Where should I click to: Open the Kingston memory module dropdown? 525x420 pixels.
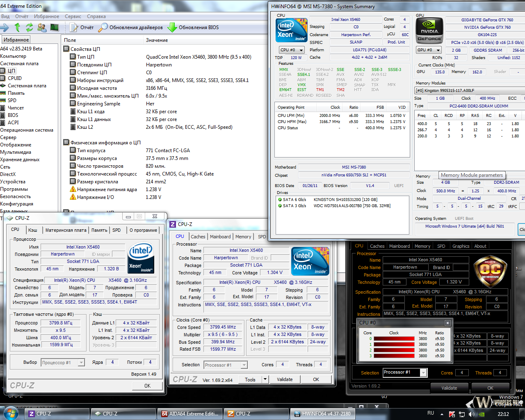pos(470,91)
